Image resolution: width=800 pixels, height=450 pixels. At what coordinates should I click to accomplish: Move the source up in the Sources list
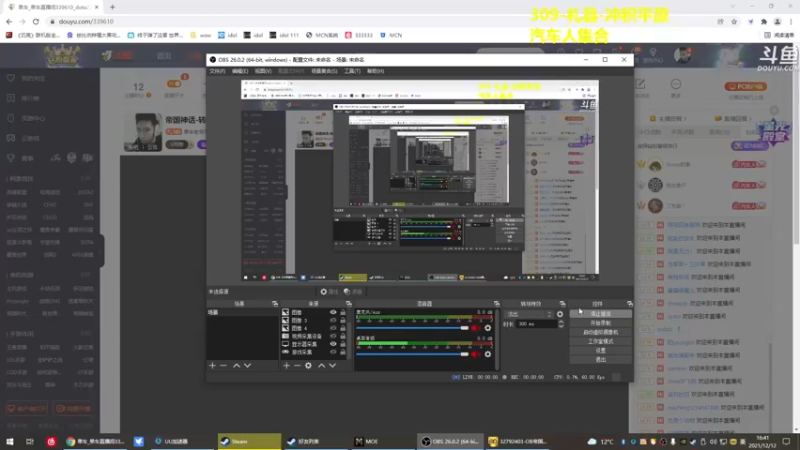[x=321, y=366]
